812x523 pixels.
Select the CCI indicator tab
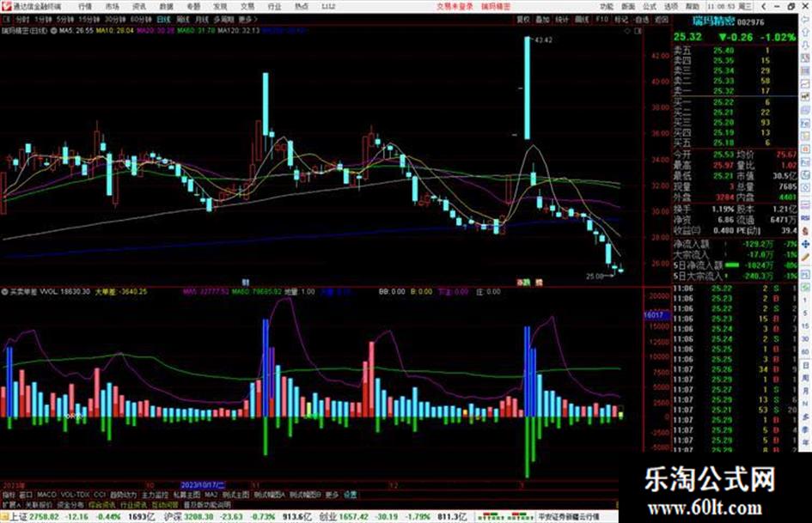[100, 495]
